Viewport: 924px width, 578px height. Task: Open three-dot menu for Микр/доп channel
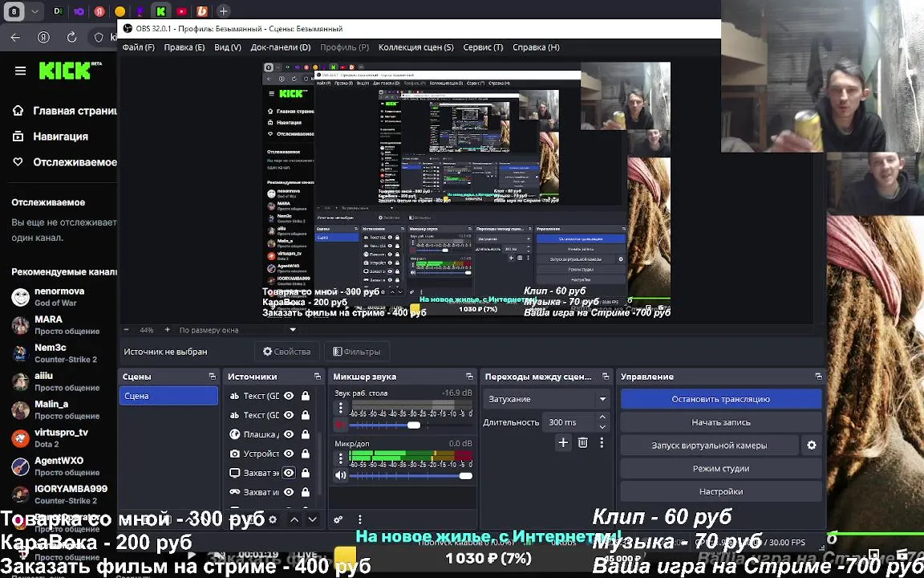(341, 458)
